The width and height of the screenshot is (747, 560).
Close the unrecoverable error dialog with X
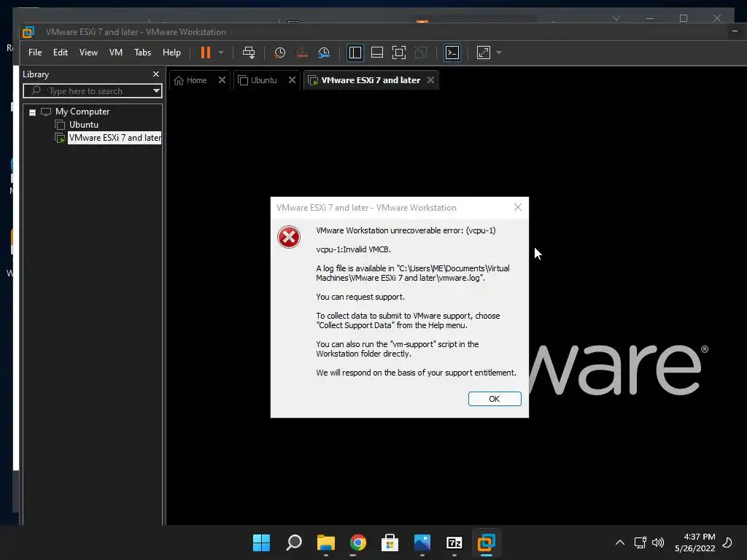[x=518, y=208]
